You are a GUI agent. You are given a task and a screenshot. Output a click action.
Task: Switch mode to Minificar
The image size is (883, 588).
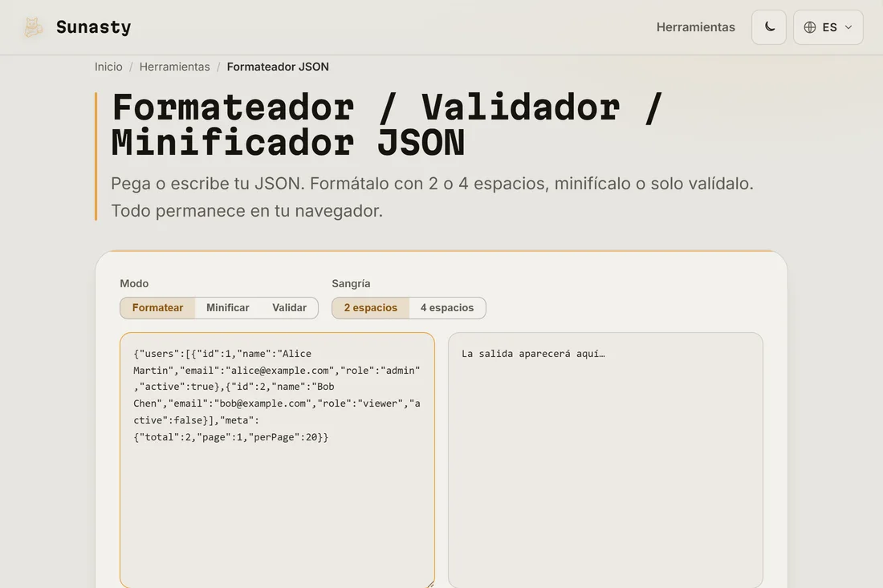click(227, 308)
